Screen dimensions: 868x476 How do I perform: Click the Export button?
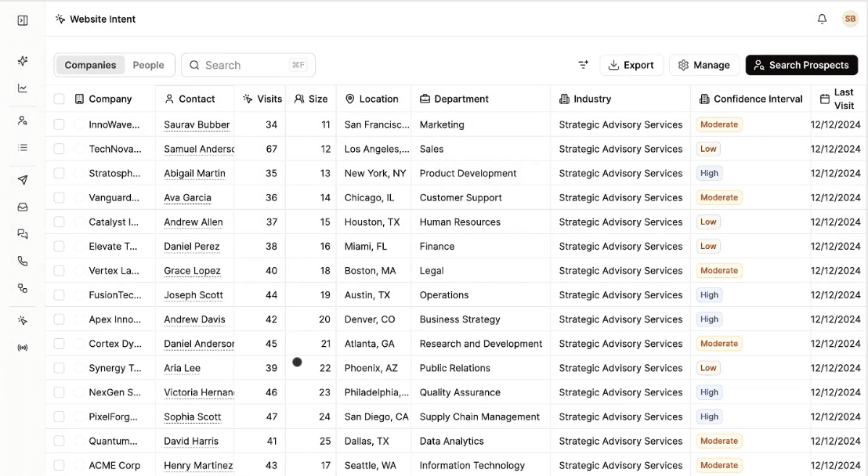point(631,65)
